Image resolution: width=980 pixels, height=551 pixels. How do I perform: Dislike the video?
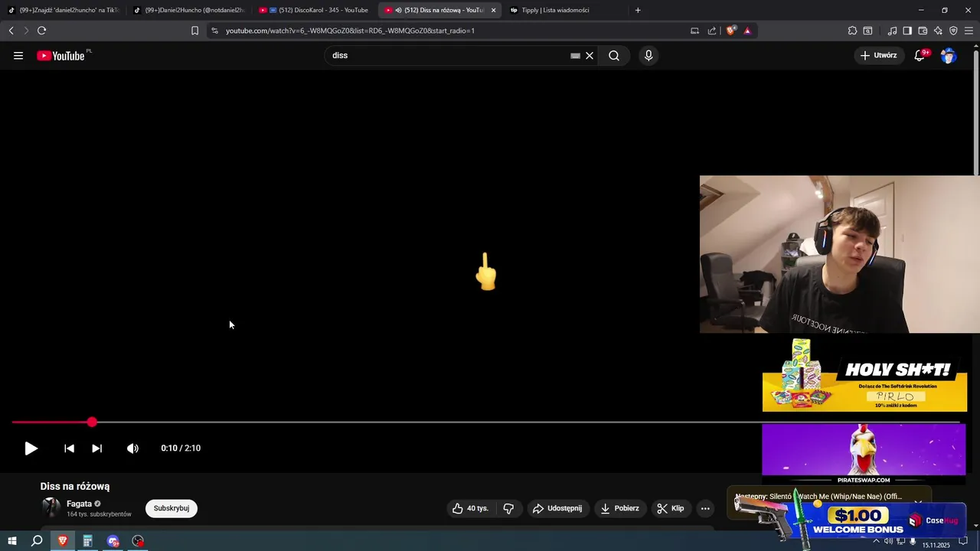pos(508,508)
